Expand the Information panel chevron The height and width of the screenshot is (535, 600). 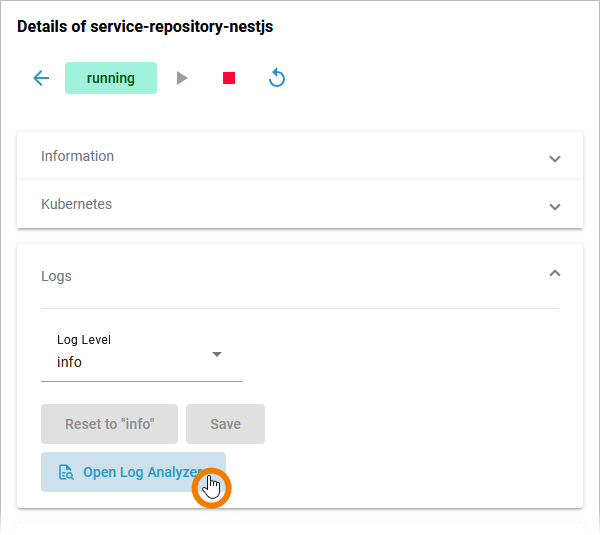pyautogui.click(x=555, y=158)
